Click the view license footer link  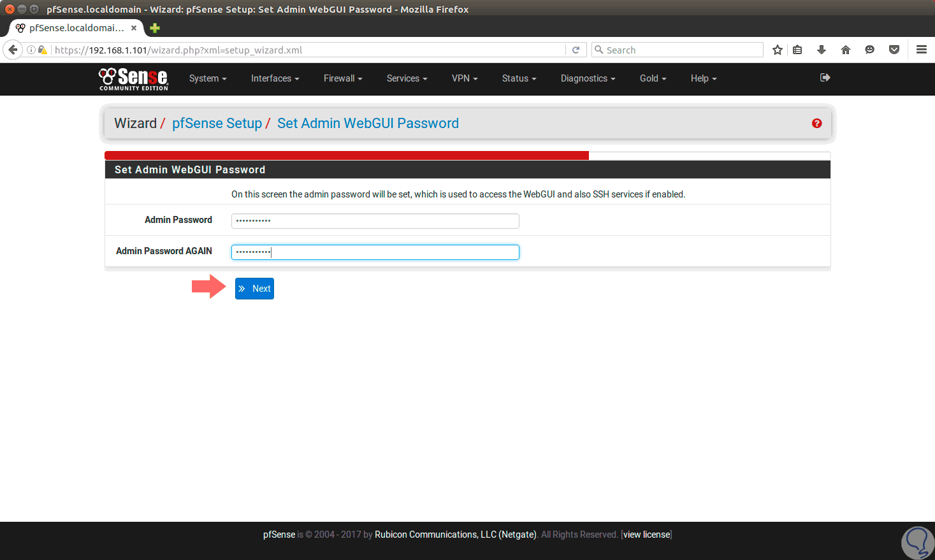click(x=647, y=535)
